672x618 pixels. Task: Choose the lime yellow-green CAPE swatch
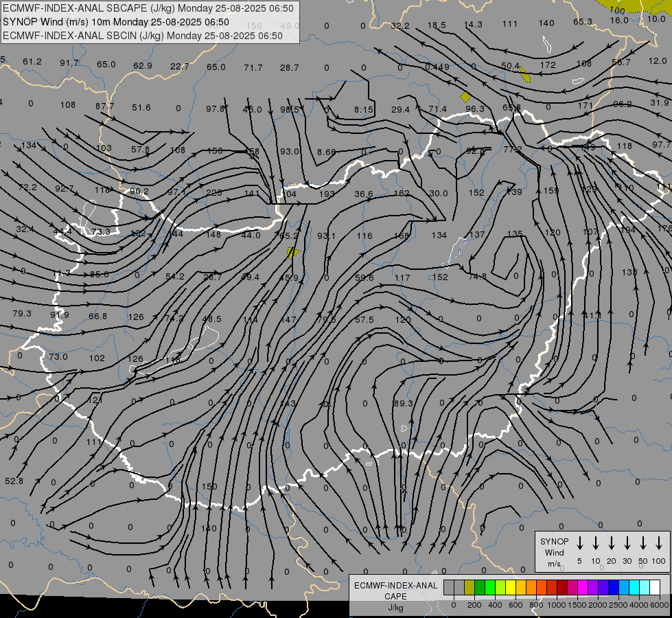(500, 588)
